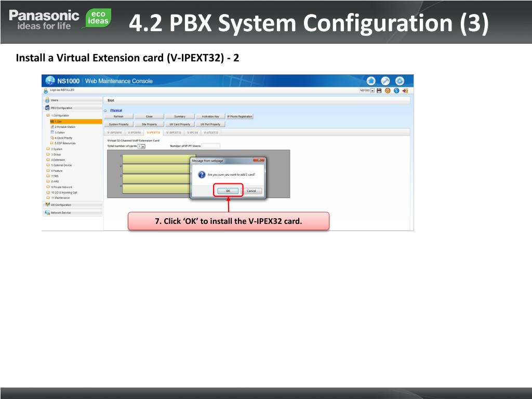Click the PBX Configuration section icon

47,108
